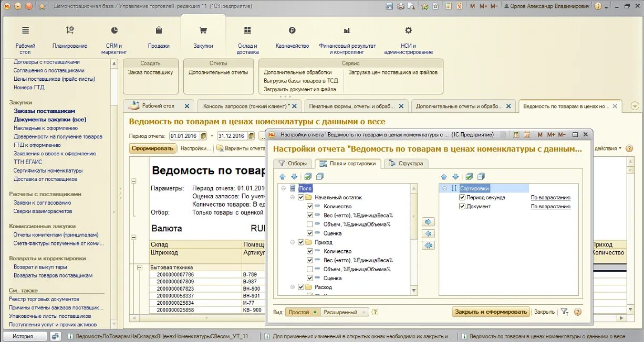Image resolution: width=644 pixels, height=342 pixels.
Task: Collapse the Расход group
Action: [x=292, y=287]
